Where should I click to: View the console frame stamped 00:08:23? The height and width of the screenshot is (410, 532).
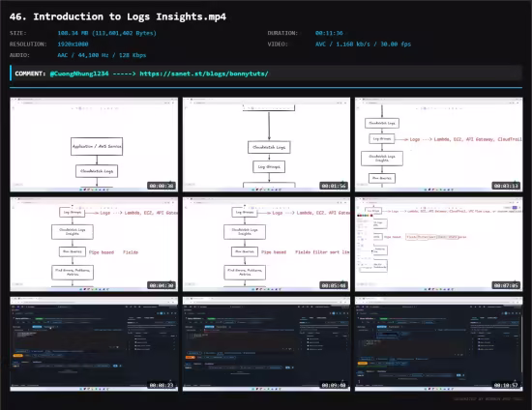click(94, 343)
